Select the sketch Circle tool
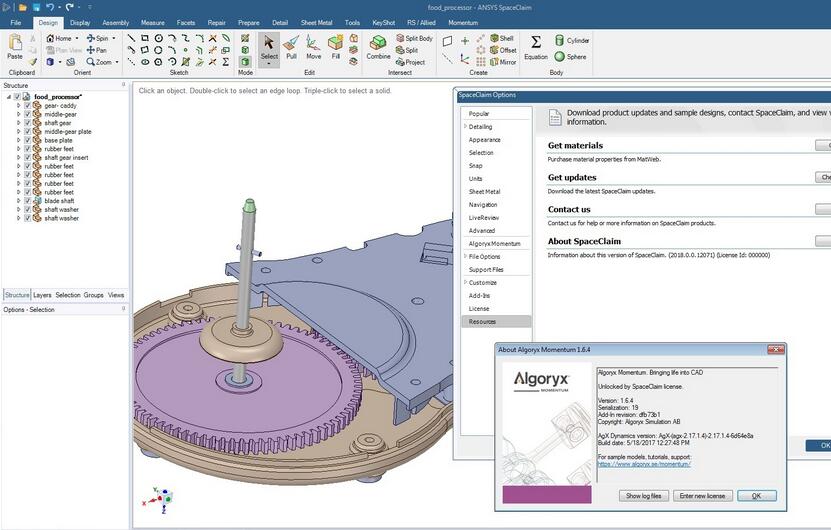831x530 pixels. [x=158, y=38]
